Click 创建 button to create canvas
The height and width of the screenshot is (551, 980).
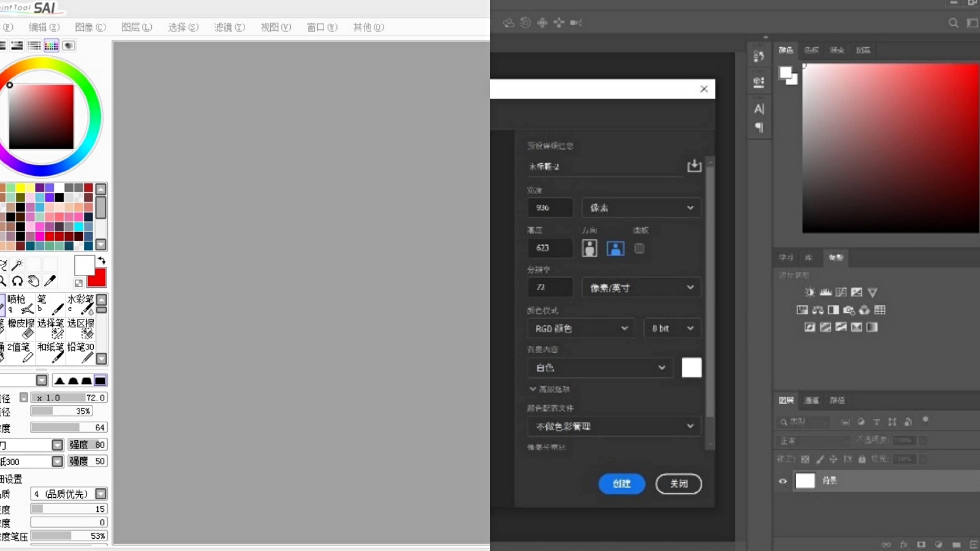621,483
